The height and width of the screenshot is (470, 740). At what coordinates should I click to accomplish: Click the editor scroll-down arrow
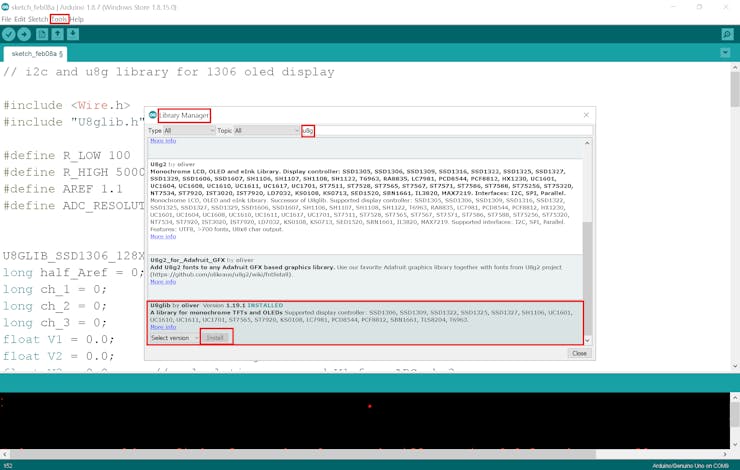click(735, 366)
